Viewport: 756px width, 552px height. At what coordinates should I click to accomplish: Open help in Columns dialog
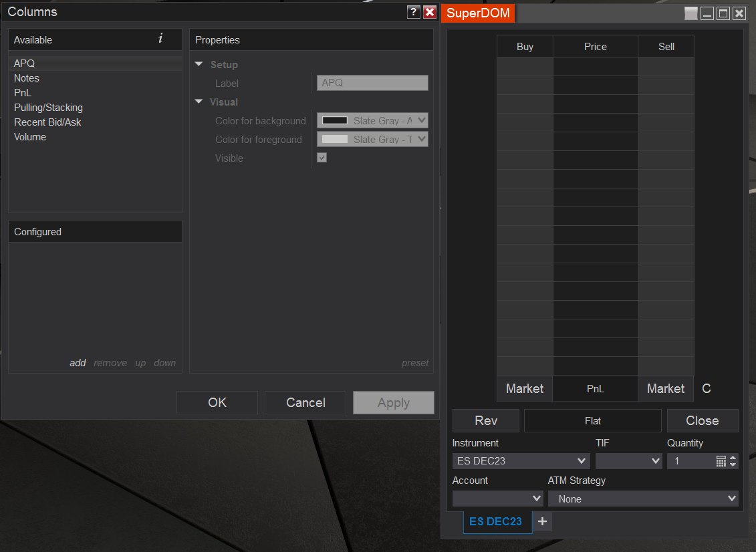pos(413,12)
